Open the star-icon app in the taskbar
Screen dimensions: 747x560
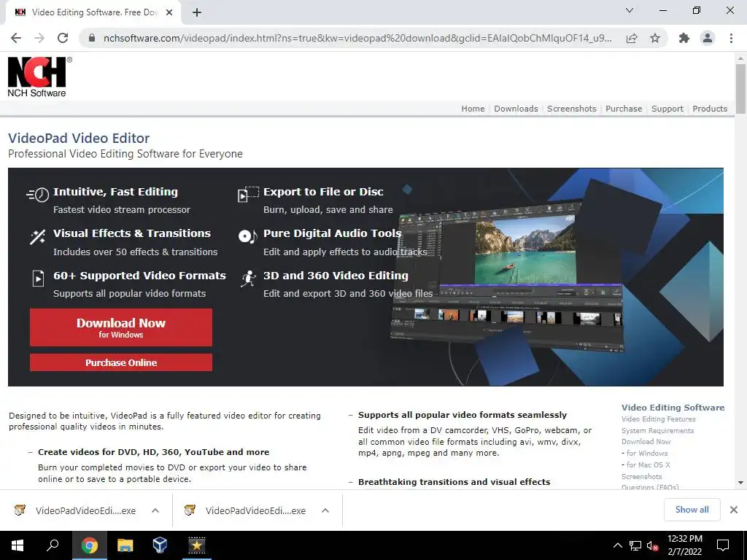tap(196, 545)
